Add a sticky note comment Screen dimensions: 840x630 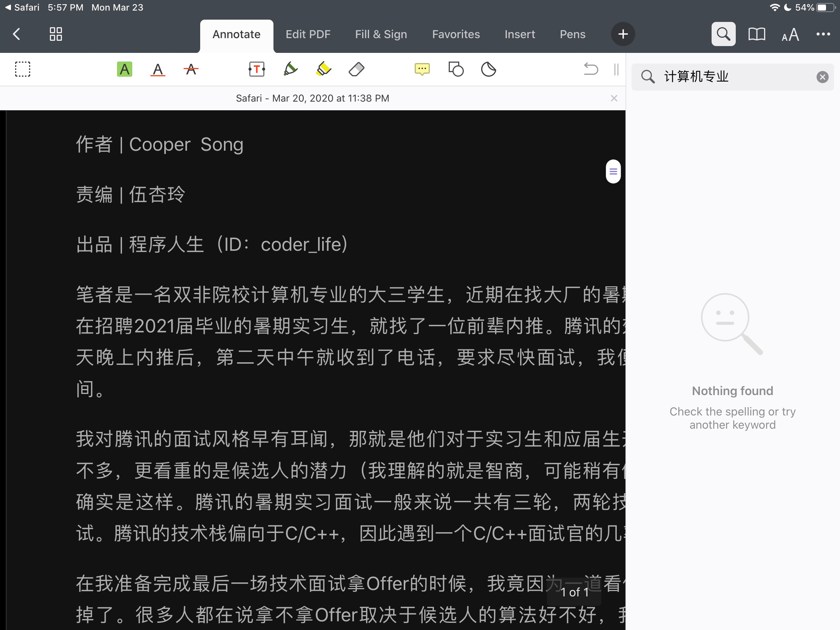[422, 69]
